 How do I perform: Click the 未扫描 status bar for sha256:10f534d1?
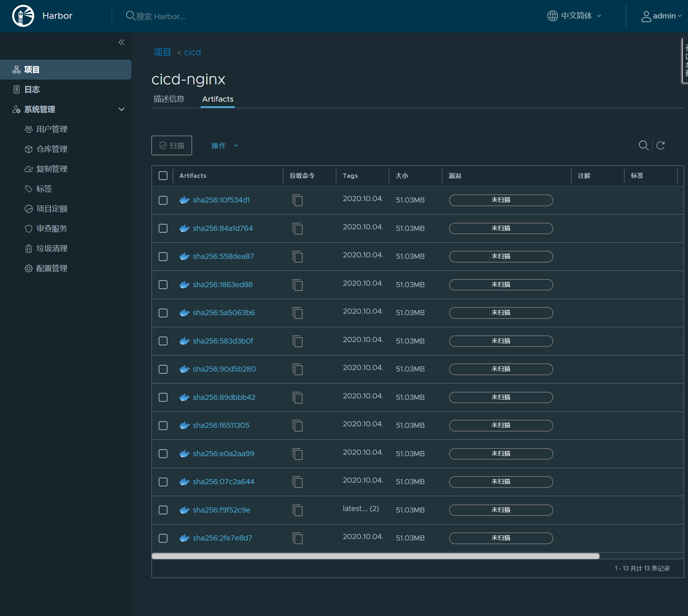coord(501,200)
